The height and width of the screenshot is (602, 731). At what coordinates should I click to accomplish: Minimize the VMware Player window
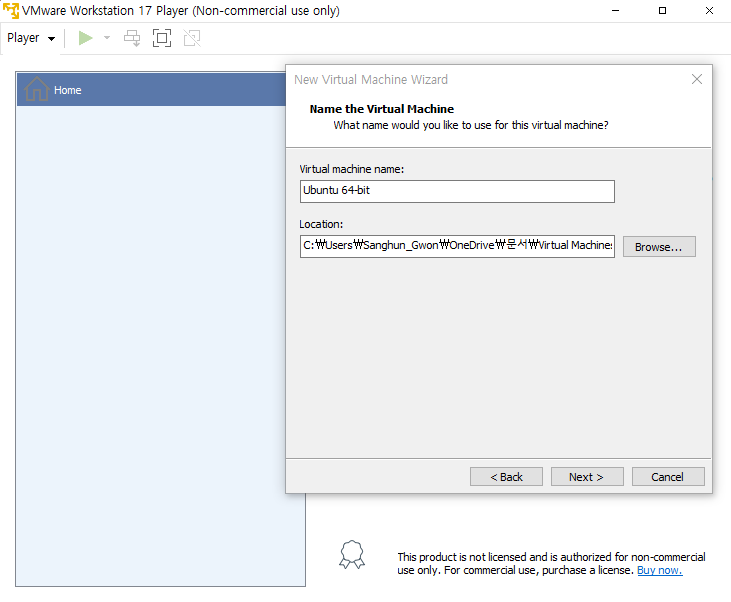[615, 10]
